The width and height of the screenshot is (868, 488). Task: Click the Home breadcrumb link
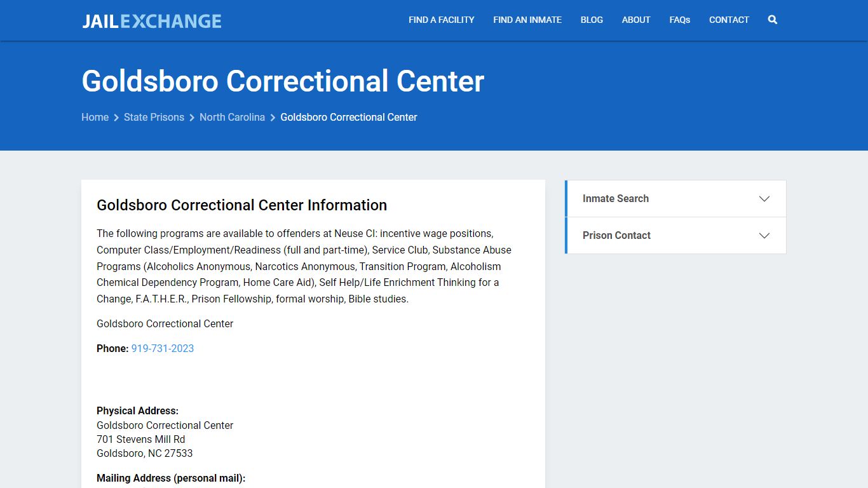pos(95,117)
